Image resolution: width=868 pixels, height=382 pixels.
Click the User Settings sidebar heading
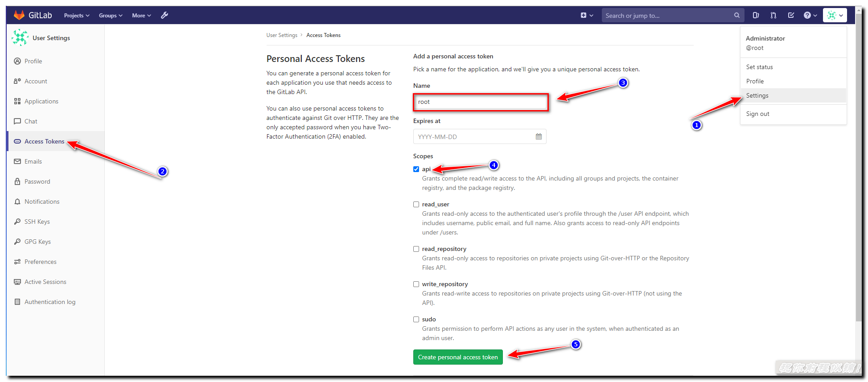click(51, 38)
